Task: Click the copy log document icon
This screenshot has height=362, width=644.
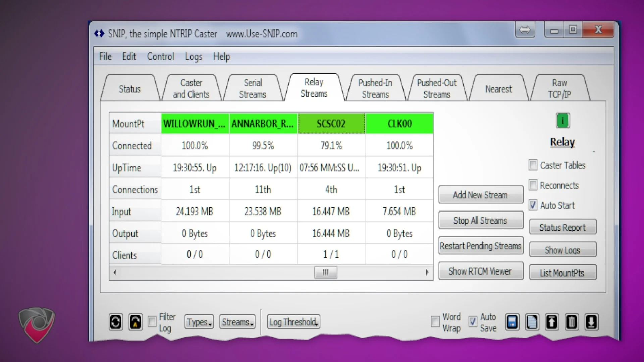Action: coord(532,322)
